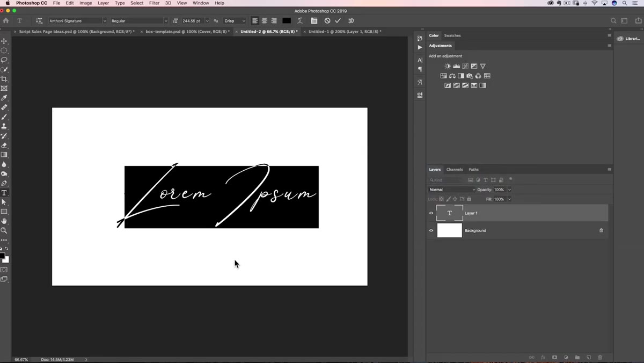Viewport: 644px width, 363px height.
Task: Expand the Fill slider dropdown
Action: 509,199
